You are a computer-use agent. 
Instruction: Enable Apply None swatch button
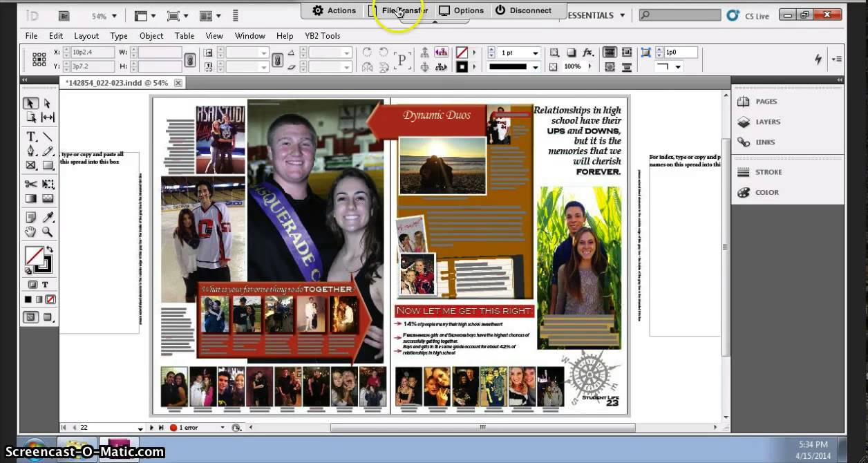(x=50, y=299)
